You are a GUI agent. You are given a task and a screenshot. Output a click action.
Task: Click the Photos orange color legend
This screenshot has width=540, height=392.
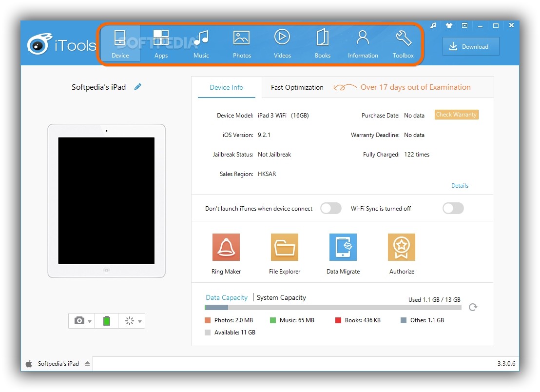point(207,320)
